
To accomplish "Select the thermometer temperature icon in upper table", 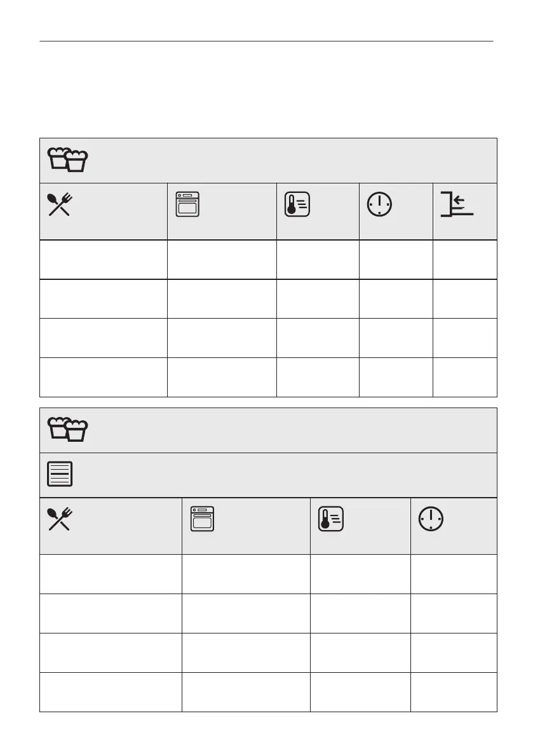I will [x=297, y=204].
